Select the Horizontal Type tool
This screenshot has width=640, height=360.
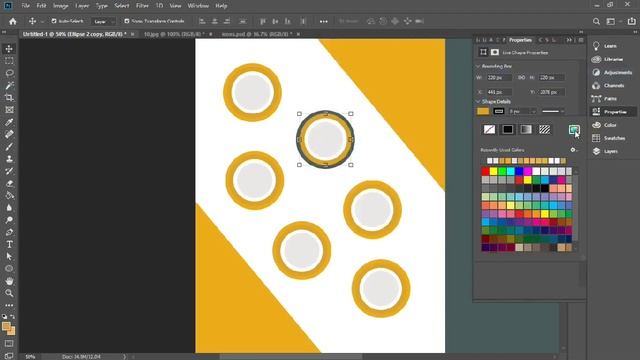[x=9, y=244]
